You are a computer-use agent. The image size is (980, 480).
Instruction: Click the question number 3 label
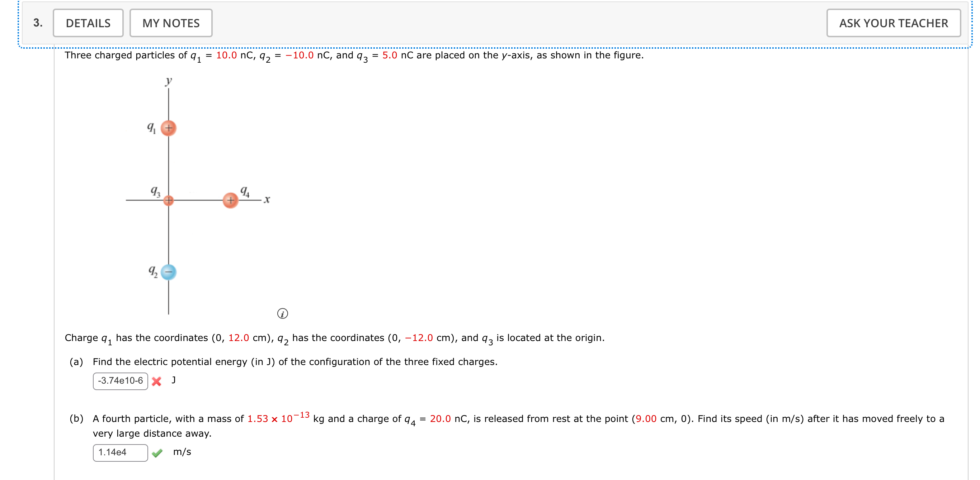click(x=38, y=23)
